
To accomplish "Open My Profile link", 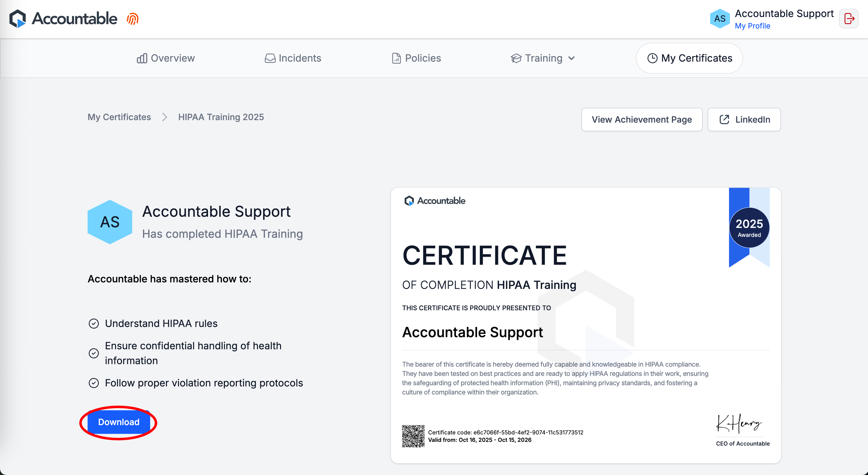I will tap(752, 26).
